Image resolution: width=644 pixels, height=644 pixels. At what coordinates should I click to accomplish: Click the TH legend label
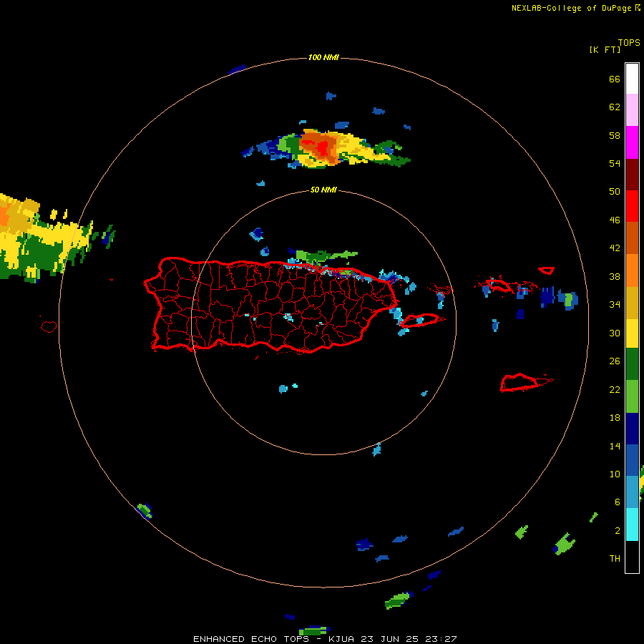pyautogui.click(x=615, y=559)
